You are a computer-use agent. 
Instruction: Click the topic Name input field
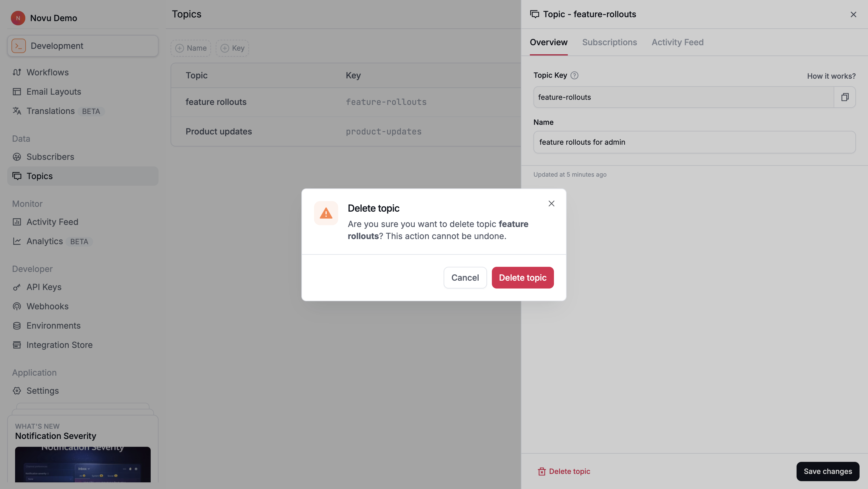(x=694, y=142)
